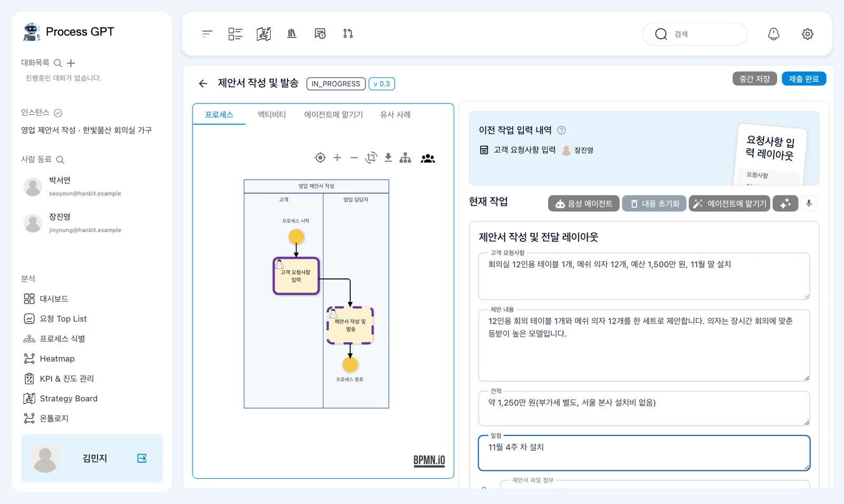Activate microphone voice input

(809, 203)
